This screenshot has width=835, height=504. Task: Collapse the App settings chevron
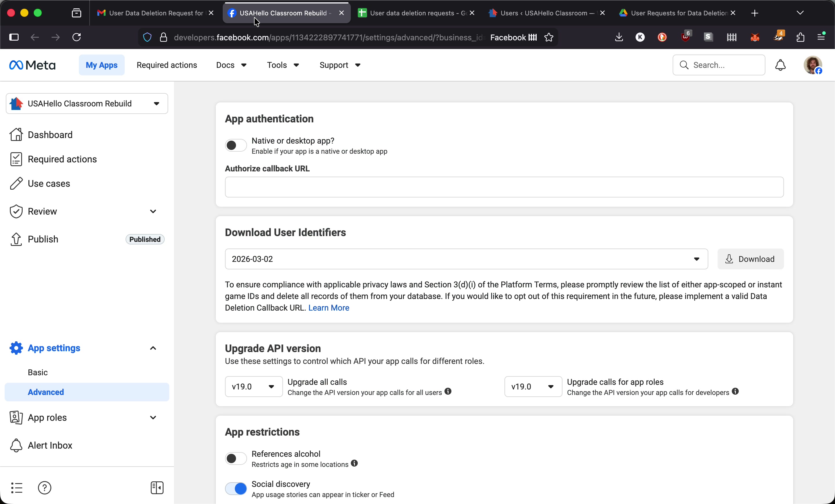[153, 348]
